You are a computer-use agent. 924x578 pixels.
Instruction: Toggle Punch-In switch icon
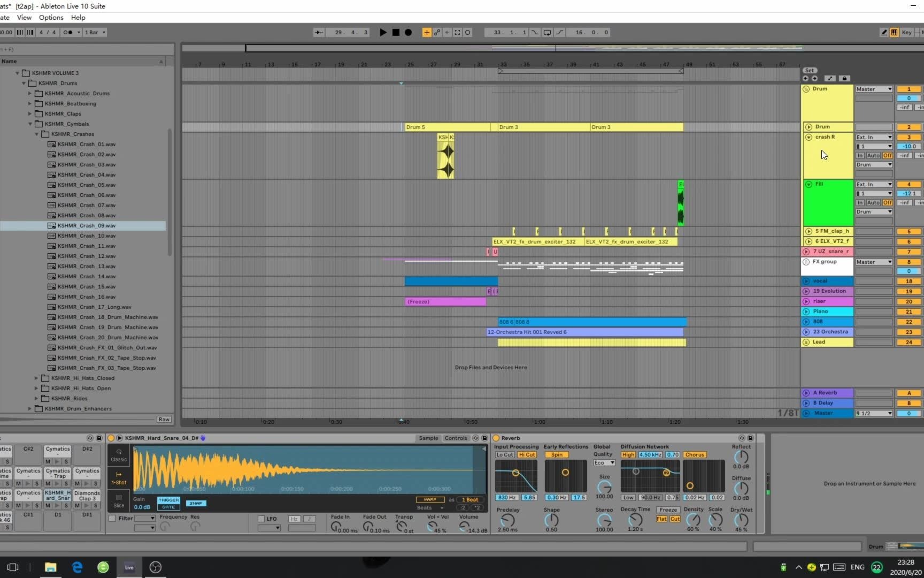(535, 32)
